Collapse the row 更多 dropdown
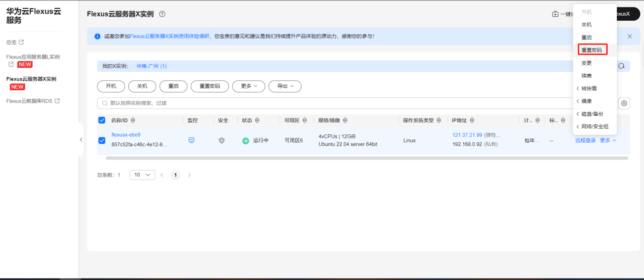 (608, 140)
